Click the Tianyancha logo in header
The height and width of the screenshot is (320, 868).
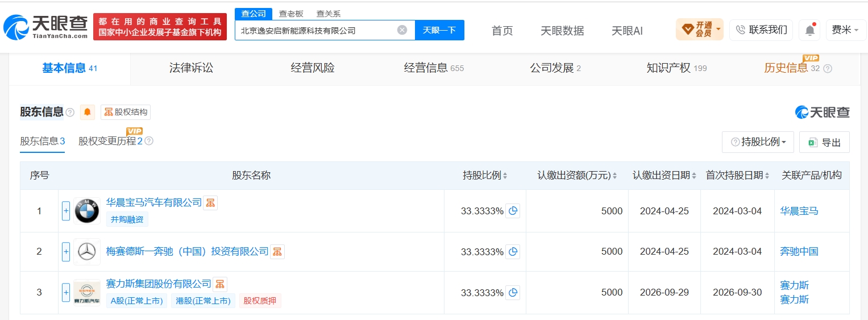pos(45,26)
